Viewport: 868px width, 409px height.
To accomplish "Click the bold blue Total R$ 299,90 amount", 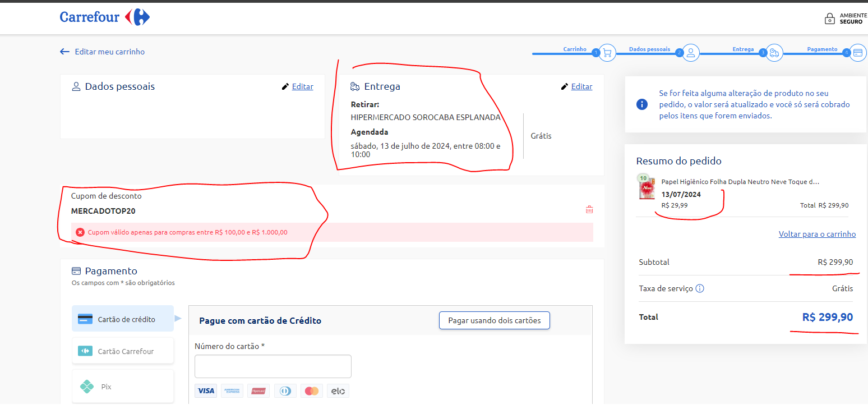I will 828,317.
